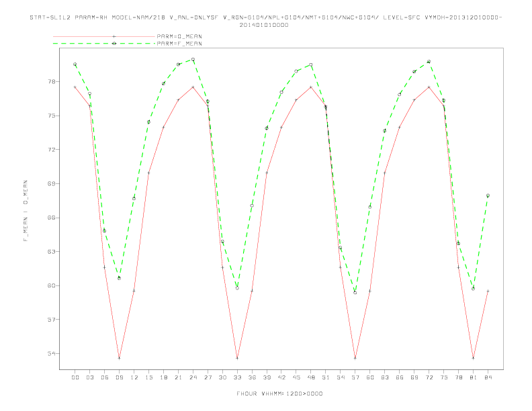This screenshot has height=411, width=532.
Task: Click the PARM=O_MEAN legend label
Action: tap(179, 36)
